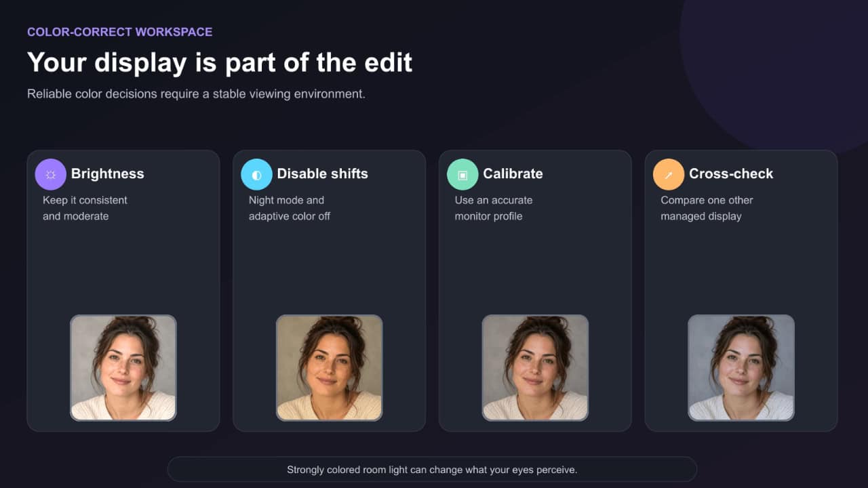The image size is (868, 488).
Task: Click the "Night mode and adaptive color off" text
Action: pos(290,208)
